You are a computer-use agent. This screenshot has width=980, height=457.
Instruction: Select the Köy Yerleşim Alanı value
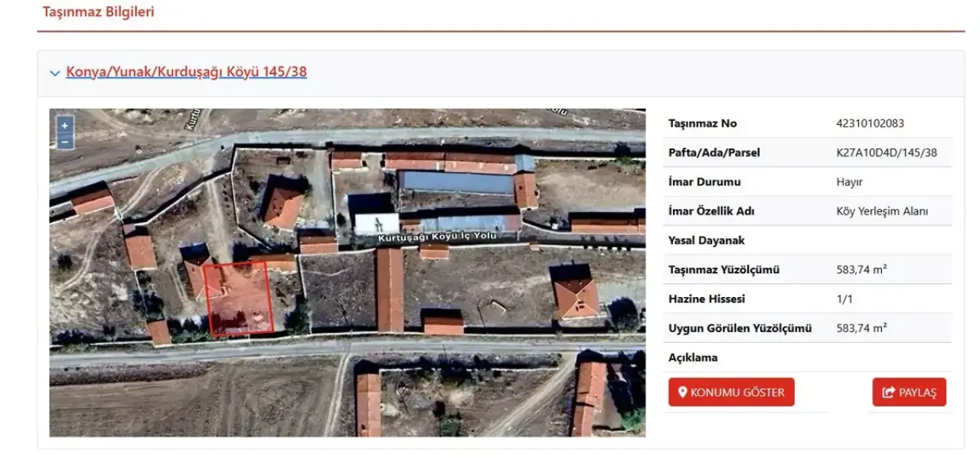pos(882,211)
